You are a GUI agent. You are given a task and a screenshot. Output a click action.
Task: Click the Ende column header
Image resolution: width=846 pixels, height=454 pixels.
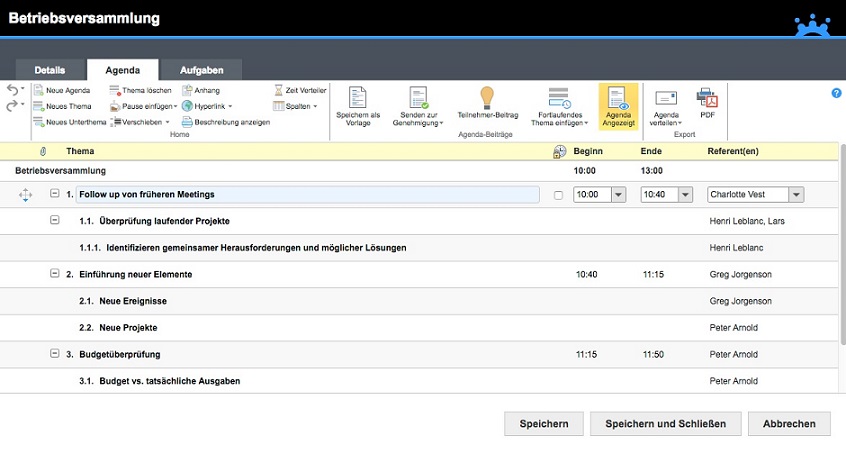pyautogui.click(x=651, y=151)
